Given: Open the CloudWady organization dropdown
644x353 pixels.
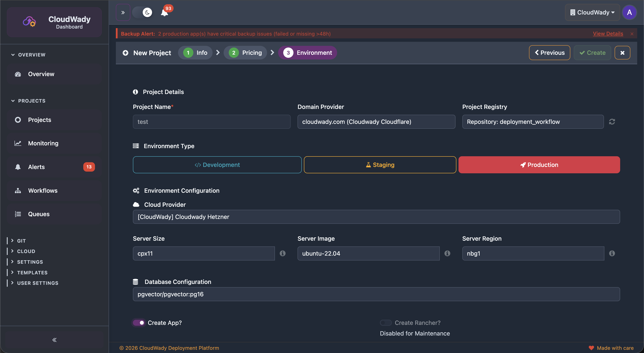Looking at the screenshot, I should click(592, 13).
